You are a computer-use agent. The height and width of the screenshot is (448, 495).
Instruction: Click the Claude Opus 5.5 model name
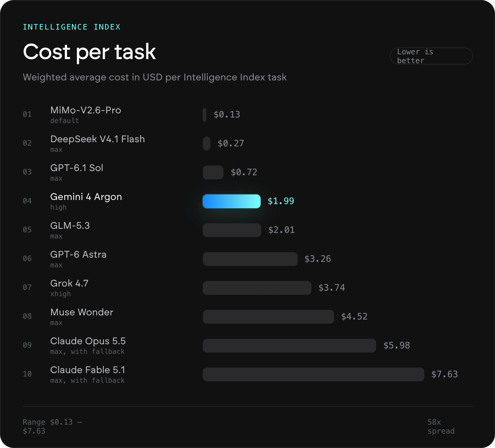click(x=88, y=341)
